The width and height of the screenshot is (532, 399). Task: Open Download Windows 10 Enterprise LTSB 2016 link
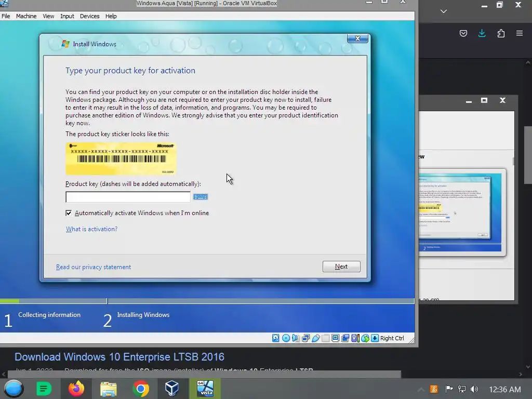pos(119,357)
